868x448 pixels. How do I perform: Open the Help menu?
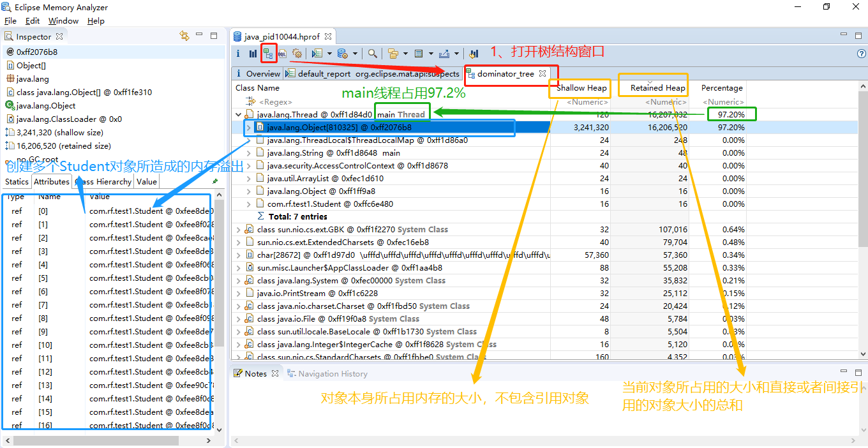click(96, 21)
